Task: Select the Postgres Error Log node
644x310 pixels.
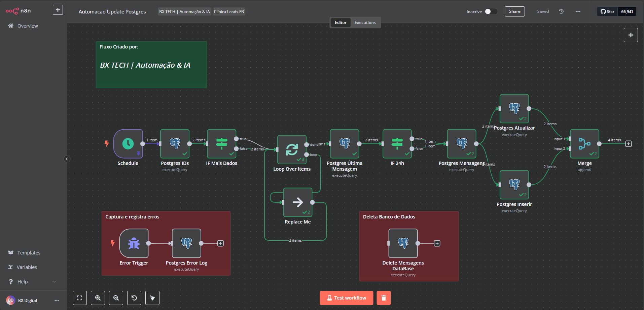Action: [186, 243]
